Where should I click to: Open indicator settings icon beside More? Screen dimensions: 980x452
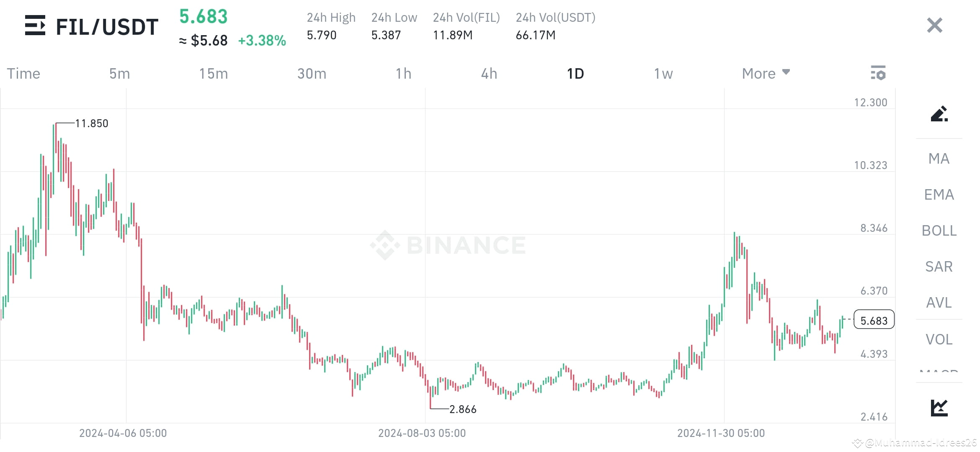(x=878, y=73)
